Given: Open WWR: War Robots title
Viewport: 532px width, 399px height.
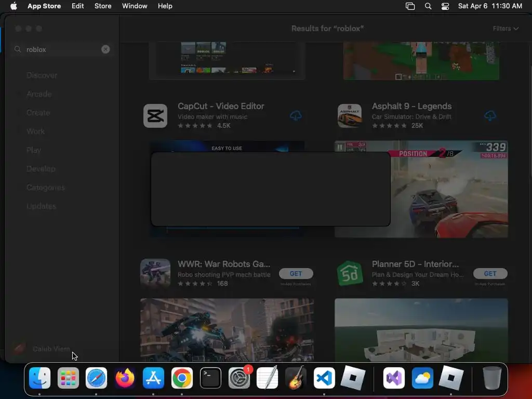Looking at the screenshot, I should click(224, 264).
